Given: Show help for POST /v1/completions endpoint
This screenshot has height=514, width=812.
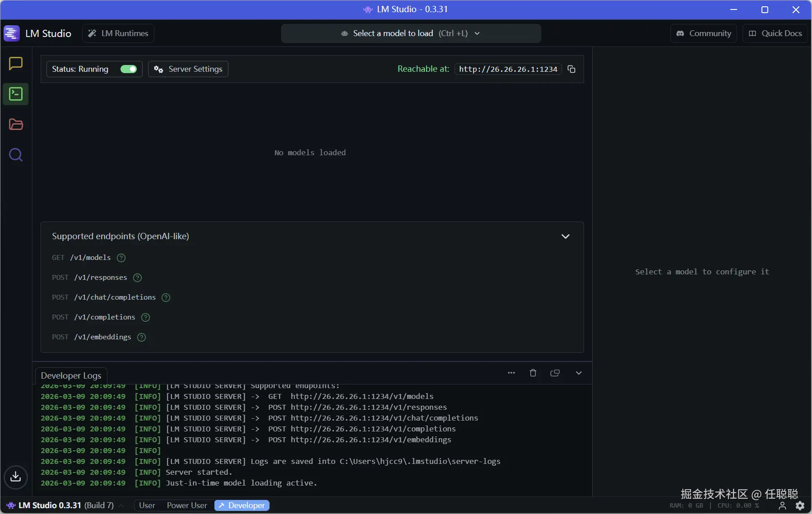Looking at the screenshot, I should click(x=145, y=317).
